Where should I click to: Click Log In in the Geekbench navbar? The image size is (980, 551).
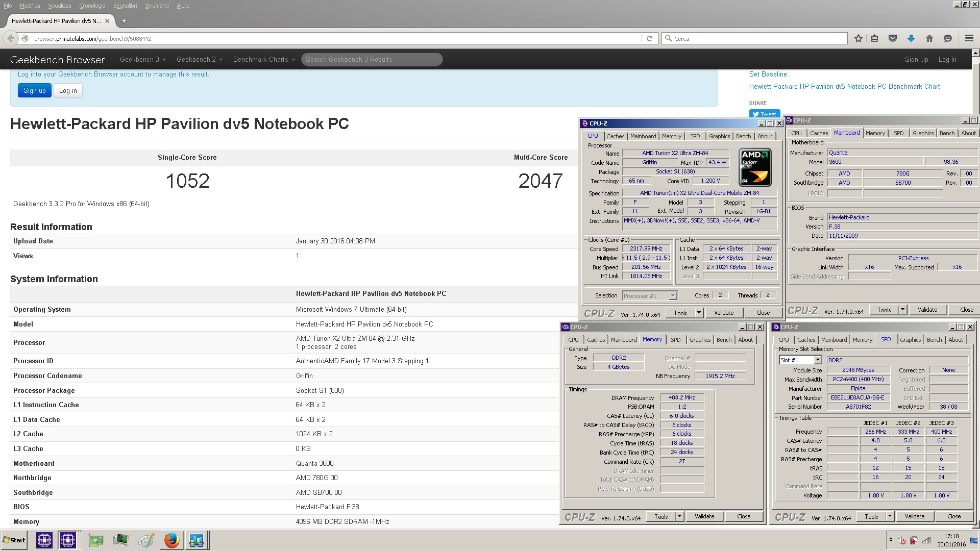[x=947, y=59]
